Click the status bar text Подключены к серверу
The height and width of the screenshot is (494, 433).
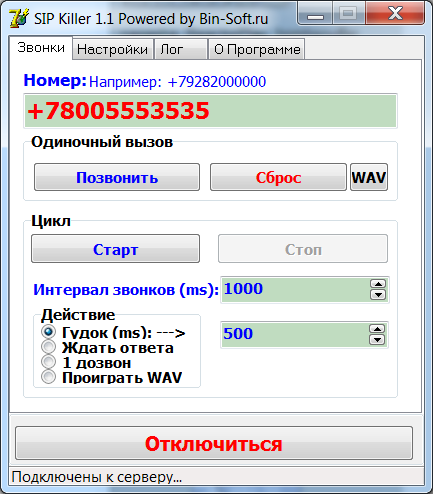pos(97,477)
